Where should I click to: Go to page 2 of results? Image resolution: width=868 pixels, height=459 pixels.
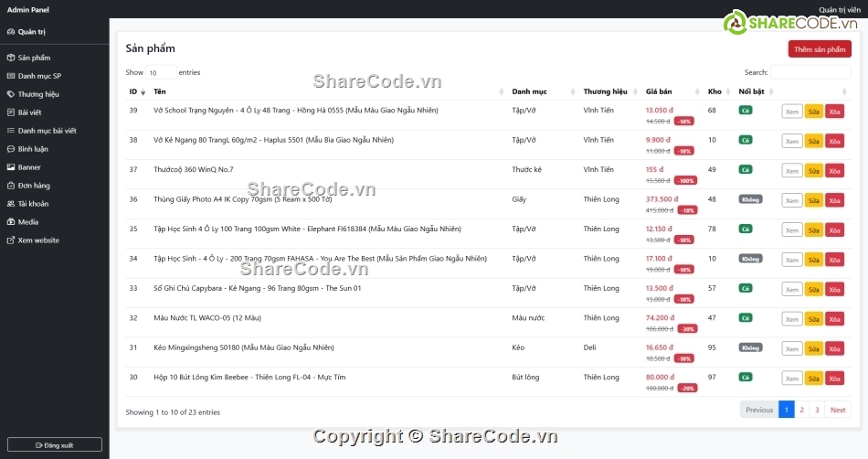pos(801,410)
